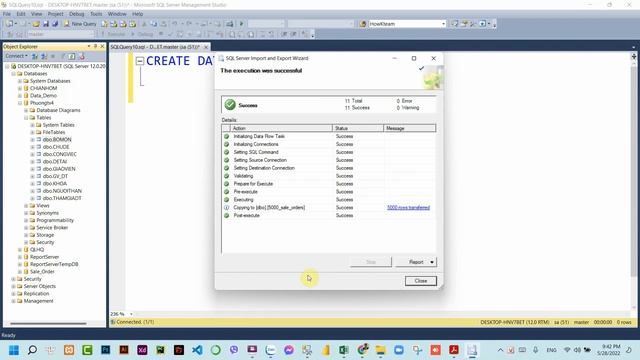Click the green Success checkmark icon in wizard
Screen dimensions: 640x360
[230, 104]
